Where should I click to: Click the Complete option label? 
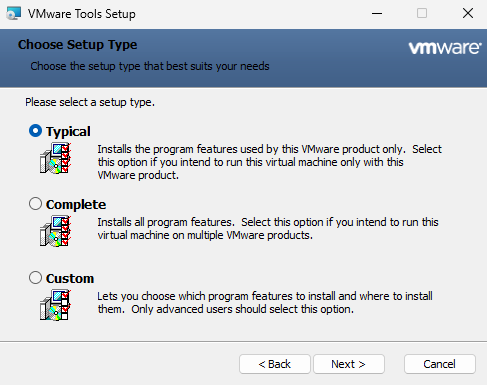[76, 205]
